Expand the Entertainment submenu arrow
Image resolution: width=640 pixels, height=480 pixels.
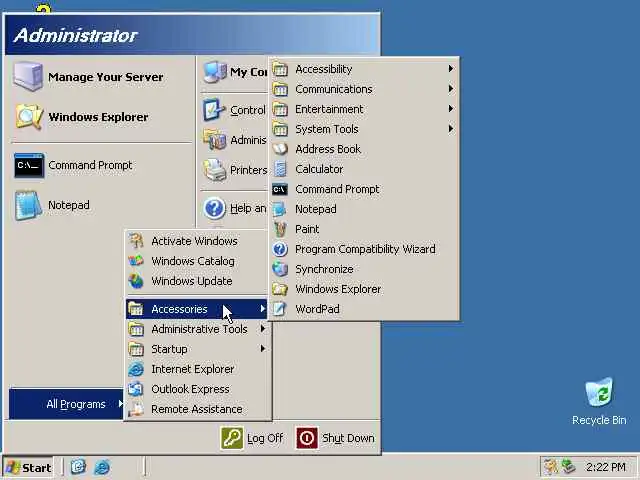pyautogui.click(x=450, y=109)
